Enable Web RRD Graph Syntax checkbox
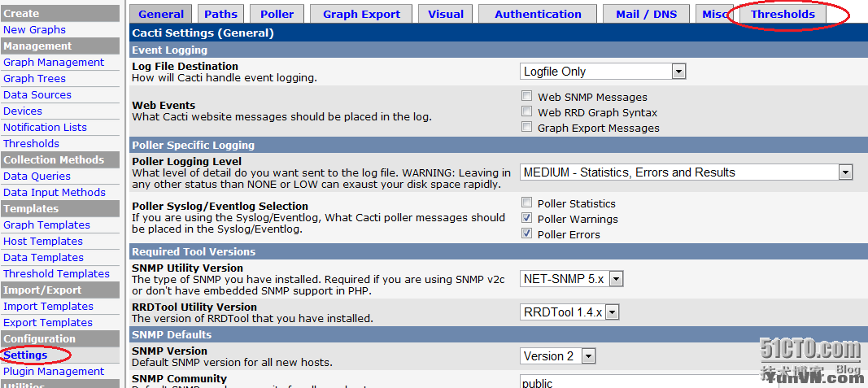This screenshot has height=388, width=868. point(527,111)
